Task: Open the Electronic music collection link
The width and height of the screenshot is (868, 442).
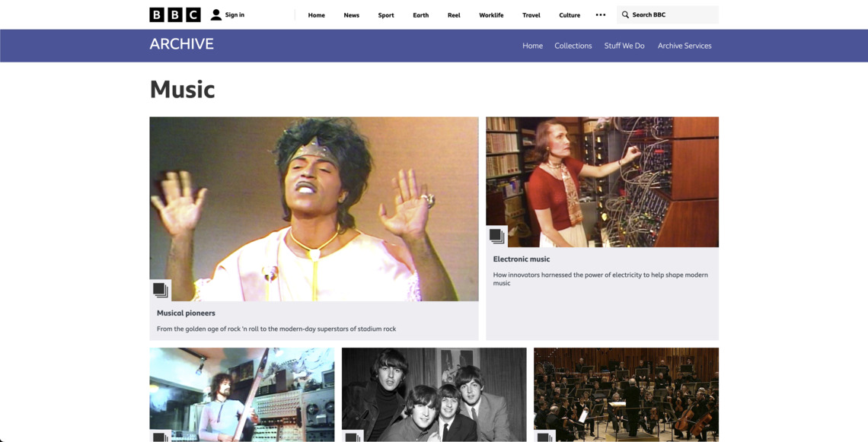Action: 521,259
